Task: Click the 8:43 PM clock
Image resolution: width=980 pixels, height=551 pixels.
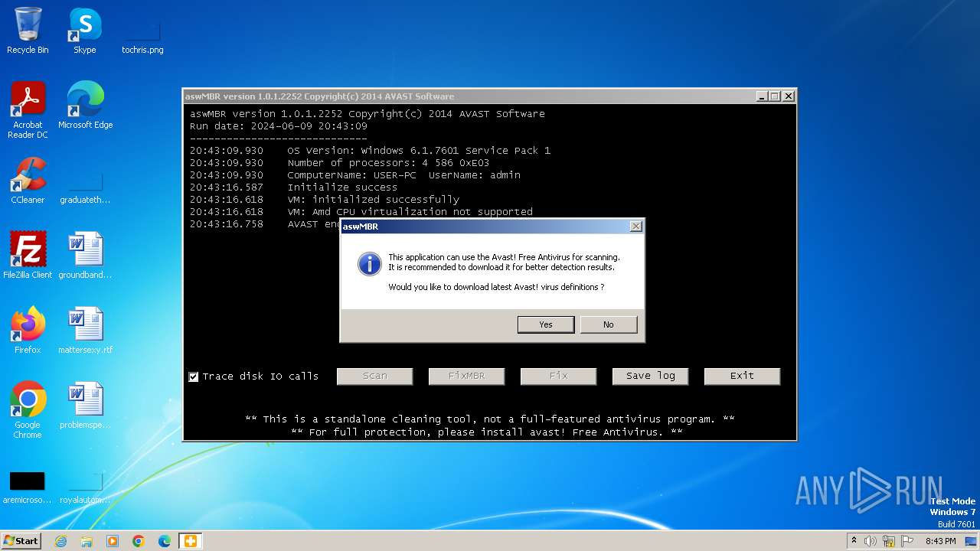Action: pyautogui.click(x=940, y=541)
